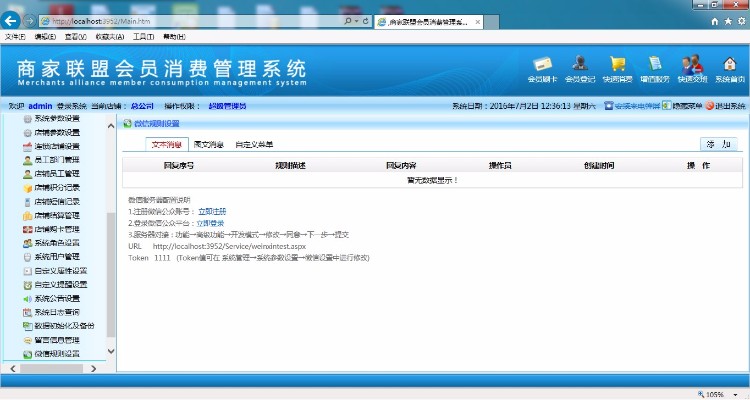Click the browser back arrow
Screen dimensions: 750x400
(11, 21)
